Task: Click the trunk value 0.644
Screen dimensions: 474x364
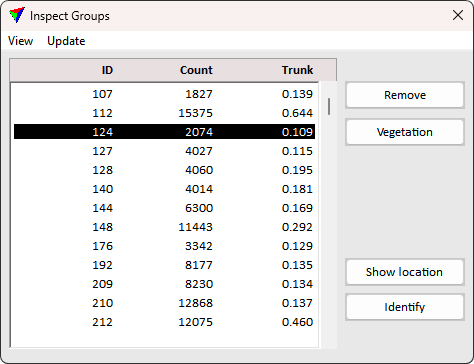Action: point(297,113)
